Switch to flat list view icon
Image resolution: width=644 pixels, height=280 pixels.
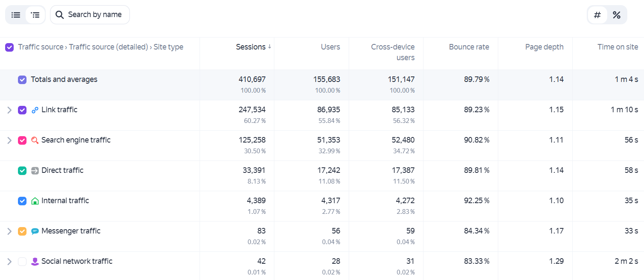(x=16, y=15)
